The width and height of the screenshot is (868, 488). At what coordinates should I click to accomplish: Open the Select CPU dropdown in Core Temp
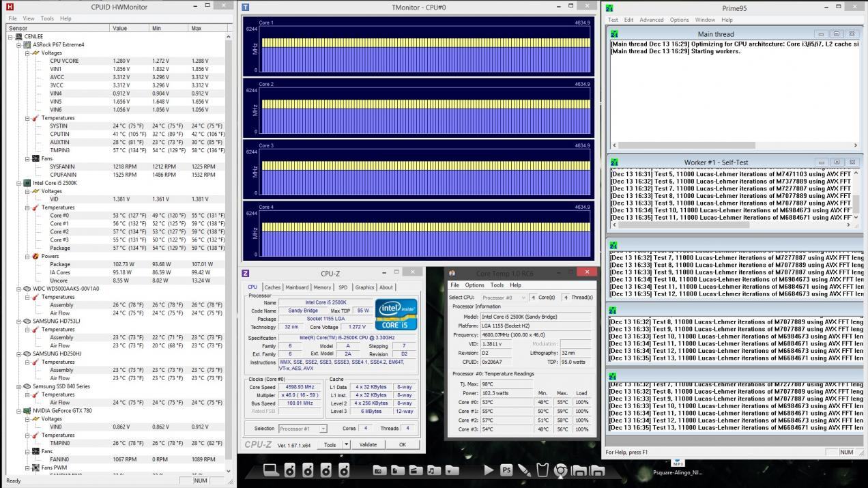[x=504, y=298]
